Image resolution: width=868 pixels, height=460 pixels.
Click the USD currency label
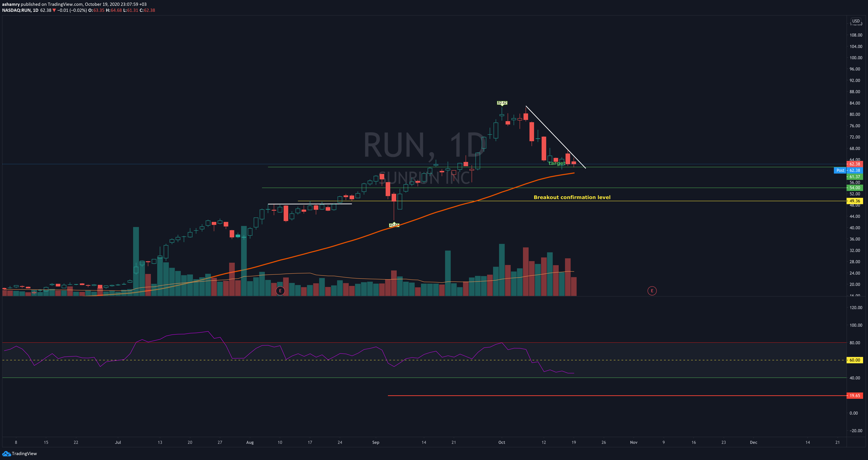click(856, 21)
